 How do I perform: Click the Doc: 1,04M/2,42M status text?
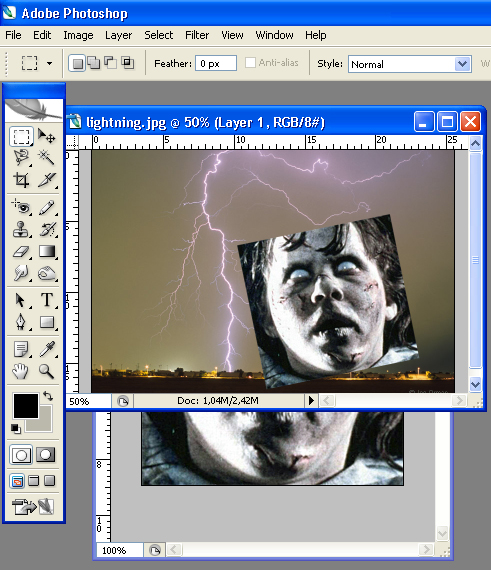(x=217, y=401)
